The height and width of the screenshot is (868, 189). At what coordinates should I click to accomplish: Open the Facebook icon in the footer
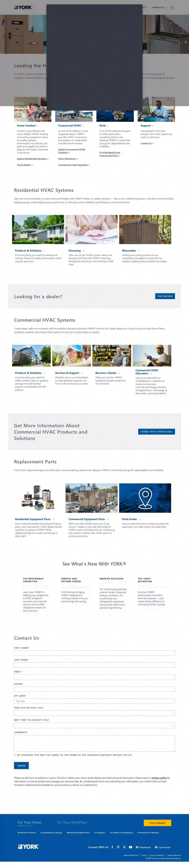coord(112,847)
